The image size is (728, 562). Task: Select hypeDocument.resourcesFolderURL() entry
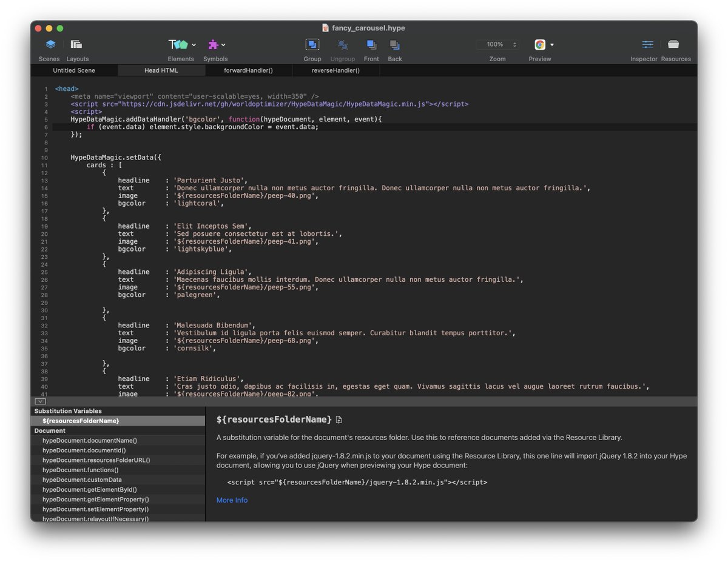(118, 460)
